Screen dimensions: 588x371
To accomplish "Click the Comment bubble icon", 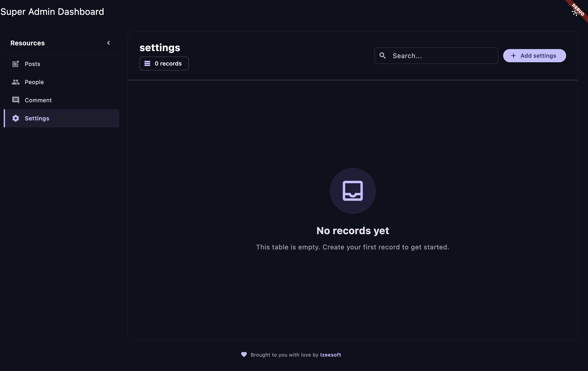I will click(16, 100).
